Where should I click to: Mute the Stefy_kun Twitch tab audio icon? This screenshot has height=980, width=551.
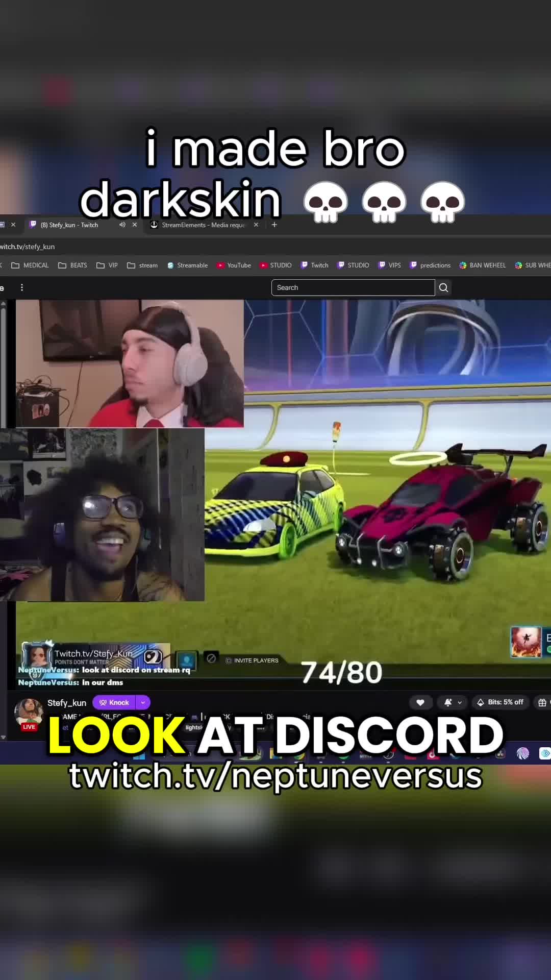(x=122, y=225)
